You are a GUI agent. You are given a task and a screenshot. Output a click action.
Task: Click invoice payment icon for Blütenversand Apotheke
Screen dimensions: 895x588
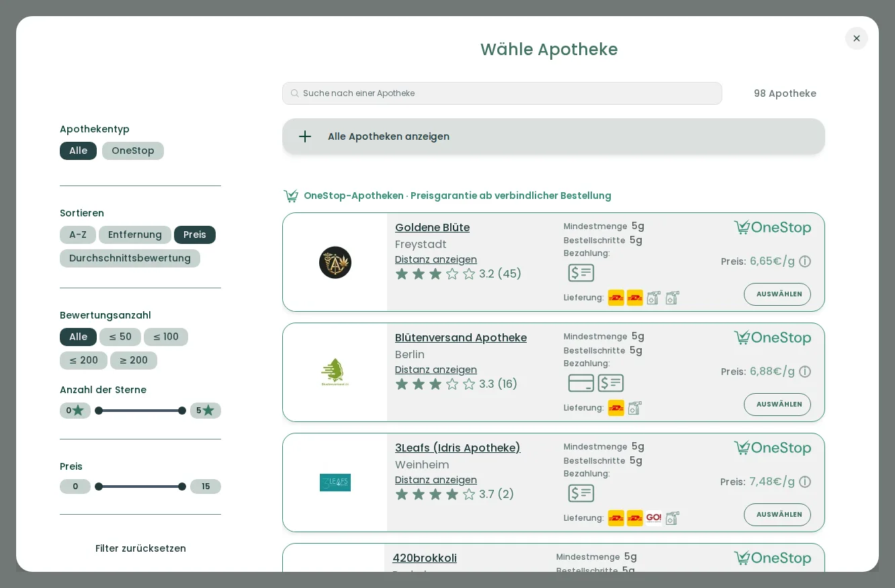point(611,383)
